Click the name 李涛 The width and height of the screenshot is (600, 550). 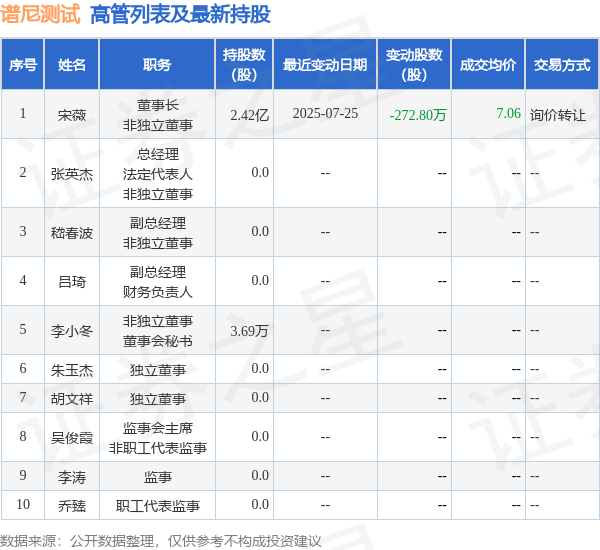coord(72,477)
